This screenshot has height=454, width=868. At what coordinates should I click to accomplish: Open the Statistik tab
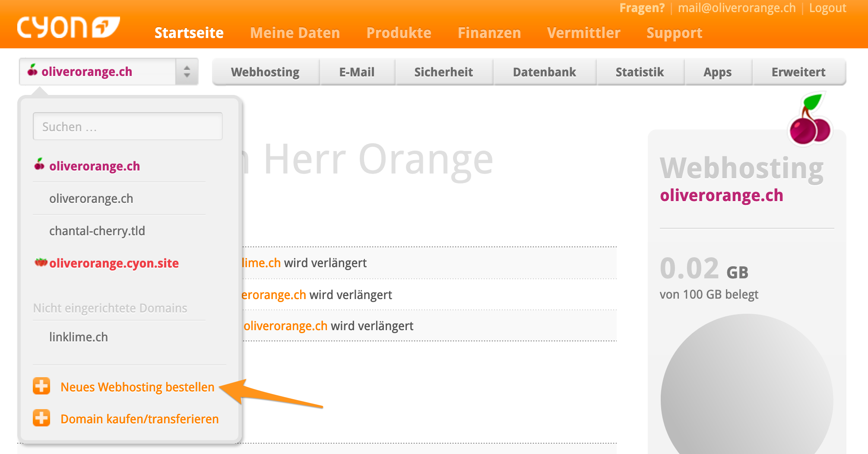[x=640, y=72]
